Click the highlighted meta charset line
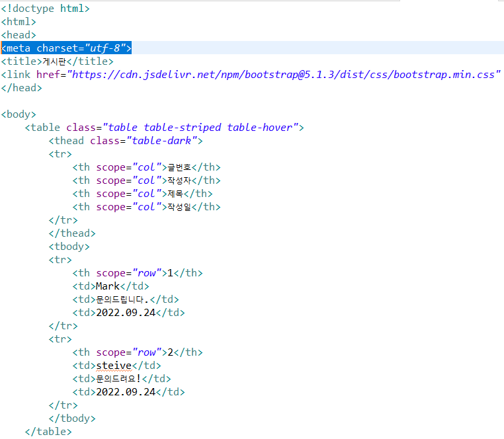Screen dimensions: 504x439 tap(66, 48)
